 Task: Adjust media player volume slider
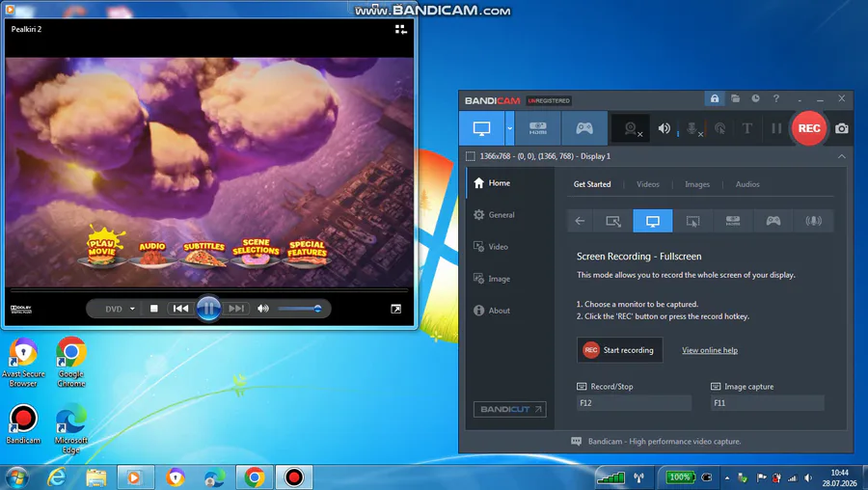[300, 309]
